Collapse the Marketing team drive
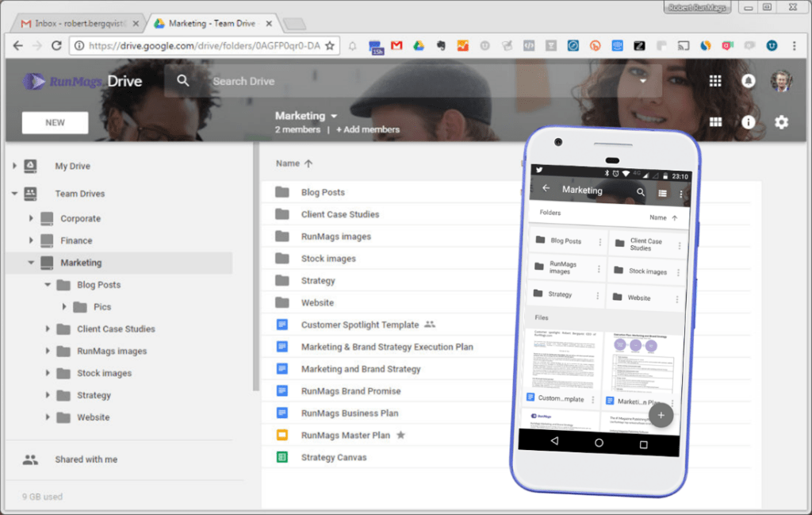Image resolution: width=812 pixels, height=515 pixels. coord(31,263)
